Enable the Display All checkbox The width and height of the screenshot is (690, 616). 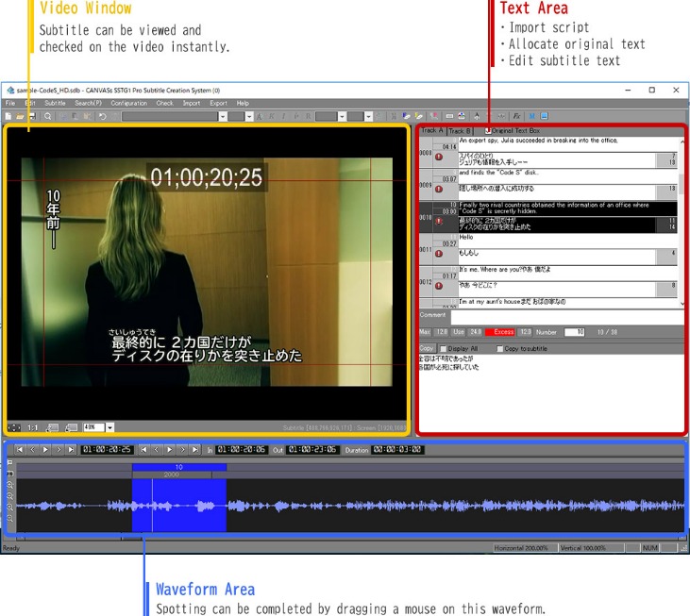(444, 348)
